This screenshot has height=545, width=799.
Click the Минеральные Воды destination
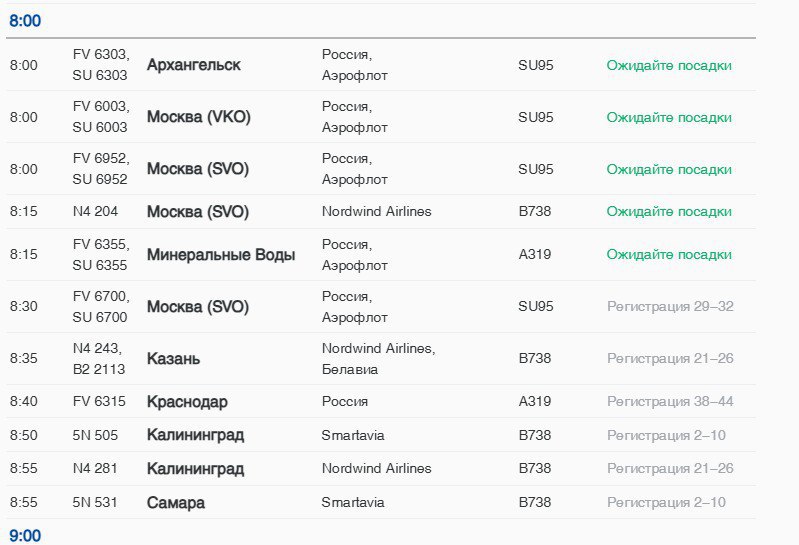click(220, 255)
